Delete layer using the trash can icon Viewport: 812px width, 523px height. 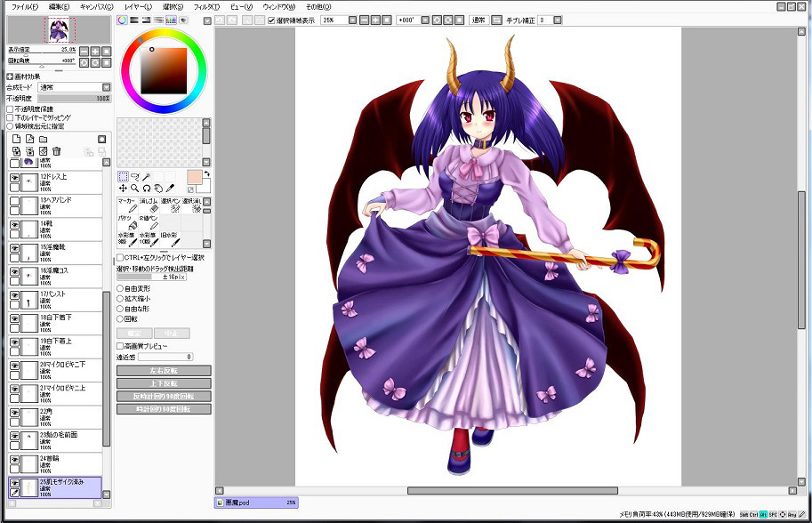[56, 151]
